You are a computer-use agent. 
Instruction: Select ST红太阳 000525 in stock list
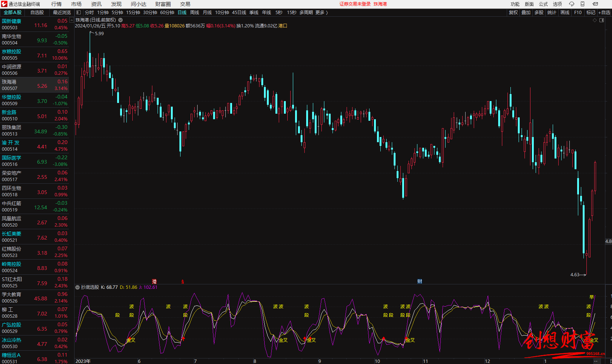click(x=34, y=282)
